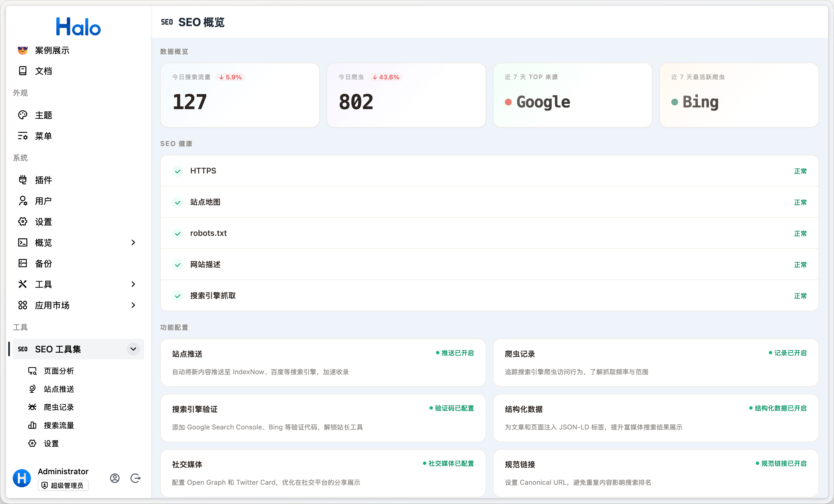
Task: Click the spider icon for 爬虫记录
Action: (32, 407)
